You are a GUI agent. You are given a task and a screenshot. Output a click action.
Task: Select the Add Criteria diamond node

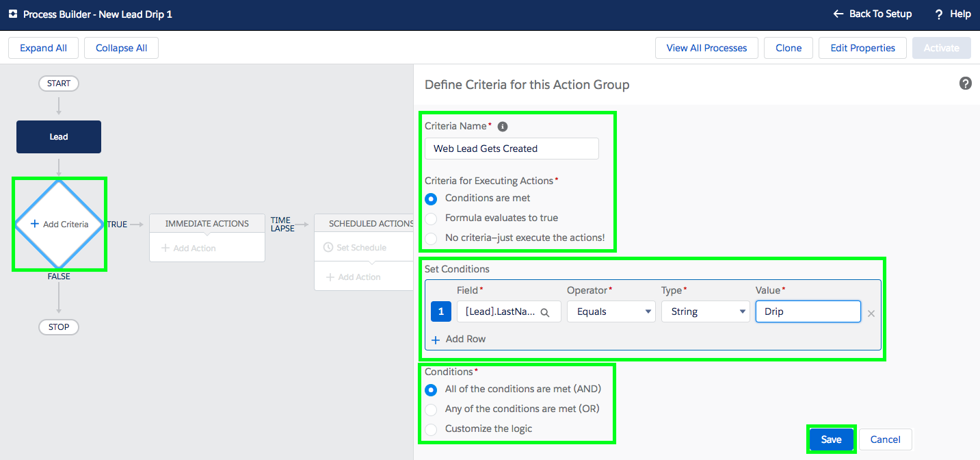coord(59,224)
